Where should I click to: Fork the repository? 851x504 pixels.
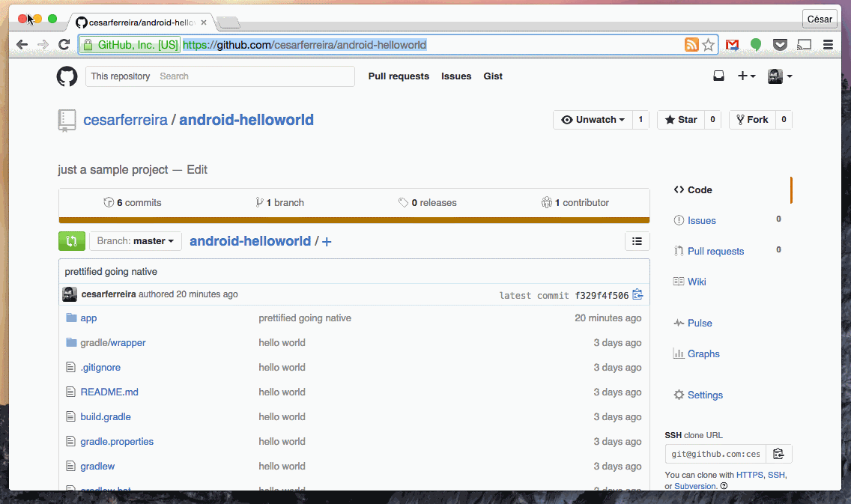click(752, 120)
